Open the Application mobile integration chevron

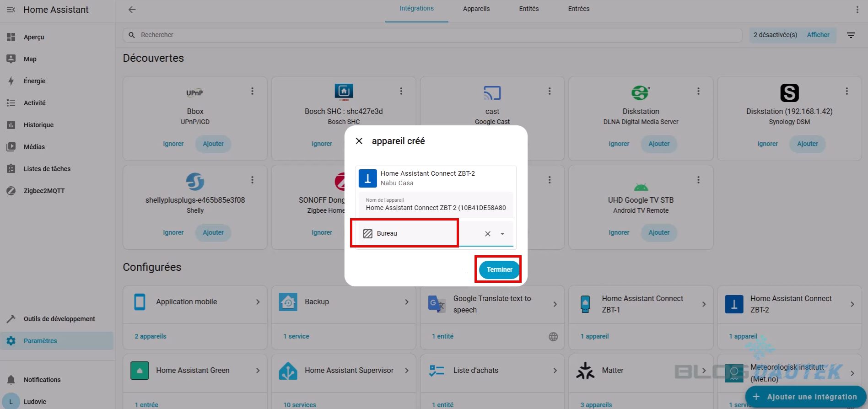tap(258, 302)
